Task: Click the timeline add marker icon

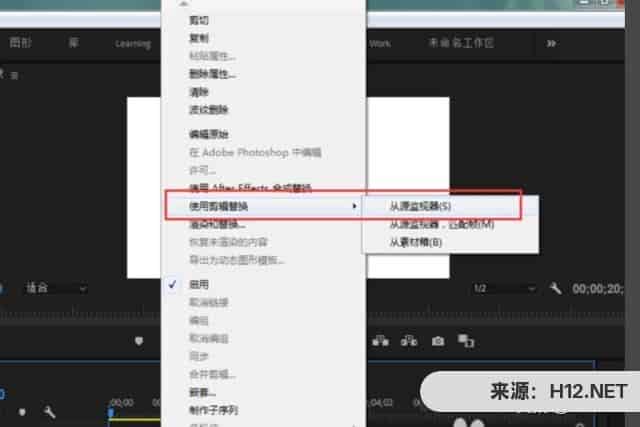Action: [x=22, y=412]
